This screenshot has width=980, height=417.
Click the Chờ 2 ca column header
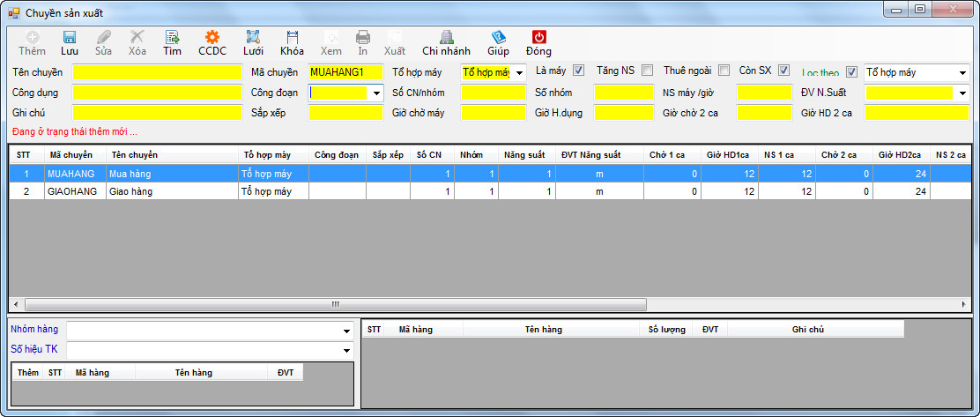pyautogui.click(x=844, y=155)
